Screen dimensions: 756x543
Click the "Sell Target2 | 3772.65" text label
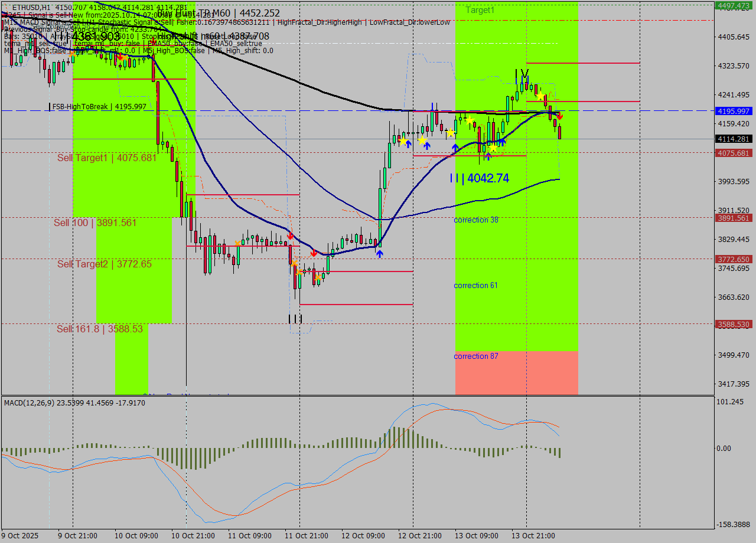(106, 264)
